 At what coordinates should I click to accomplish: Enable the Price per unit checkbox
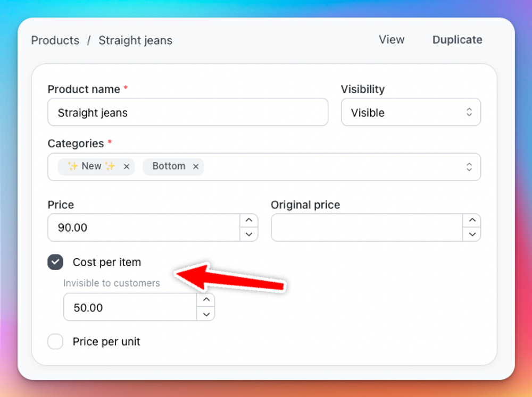click(x=55, y=341)
